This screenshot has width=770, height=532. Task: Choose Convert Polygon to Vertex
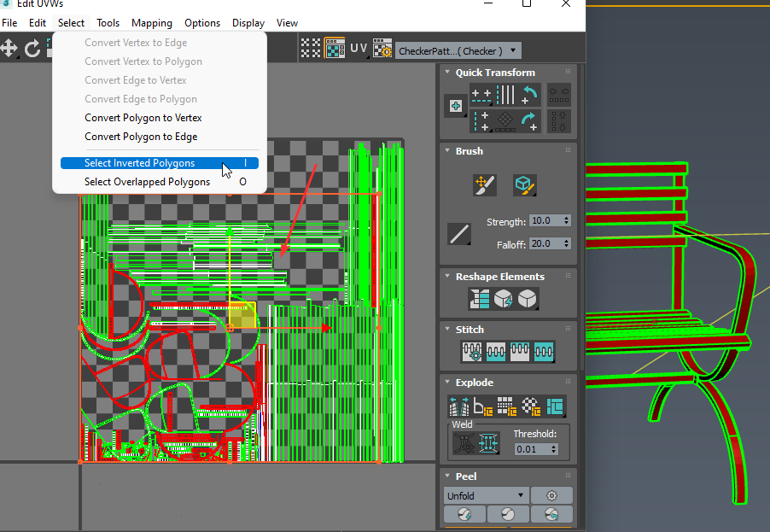[143, 118]
